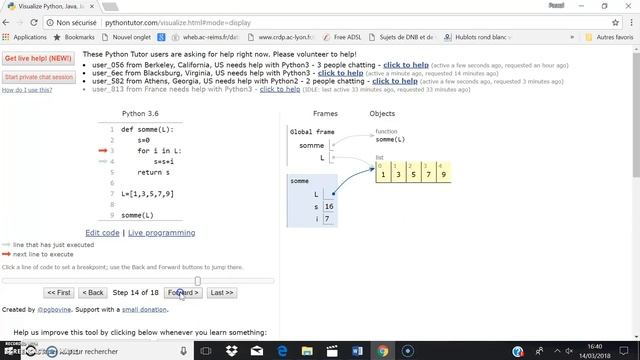Screen dimensions: 640x360
Task: Click the Get live help! (NEW!) button
Action: [x=38, y=58]
